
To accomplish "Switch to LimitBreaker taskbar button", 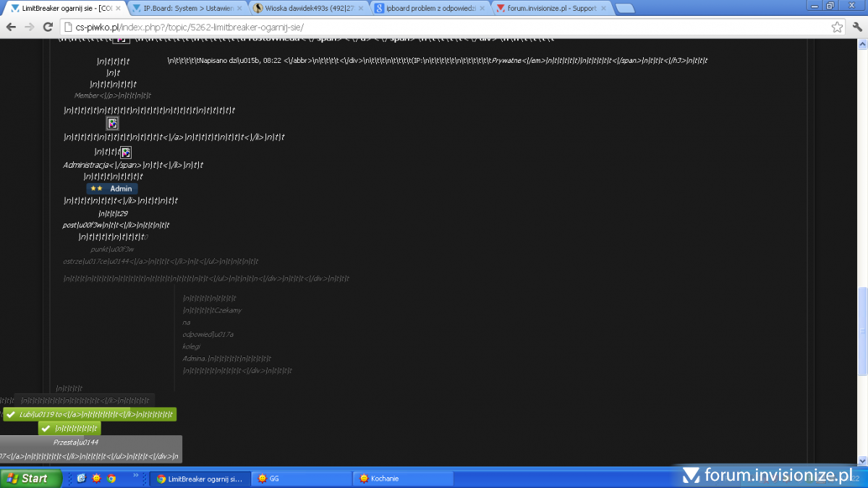I will tap(200, 479).
